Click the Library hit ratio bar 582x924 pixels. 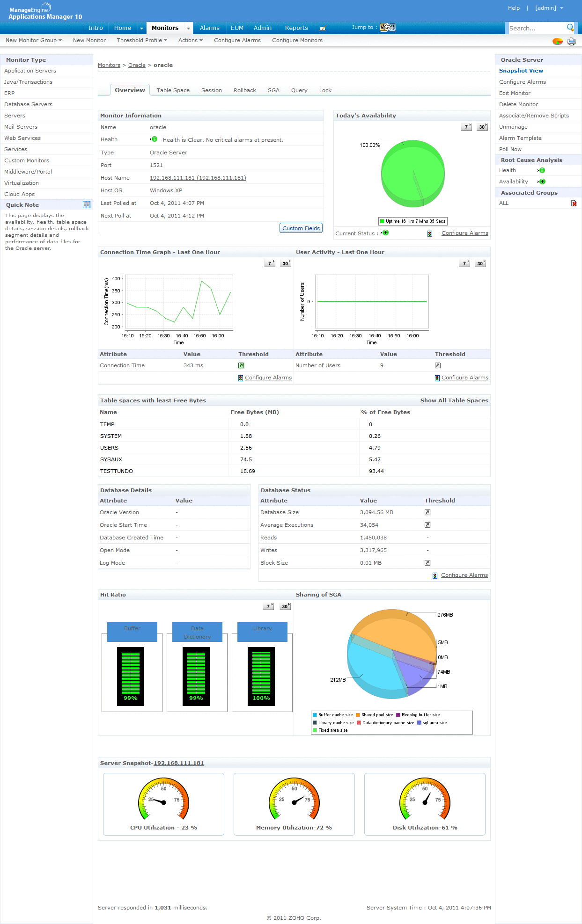point(261,676)
